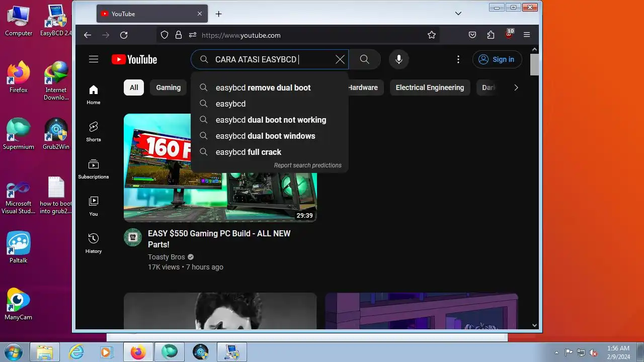This screenshot has height=362, width=644.
Task: Open File Explorer from taskbar
Action: (45, 352)
